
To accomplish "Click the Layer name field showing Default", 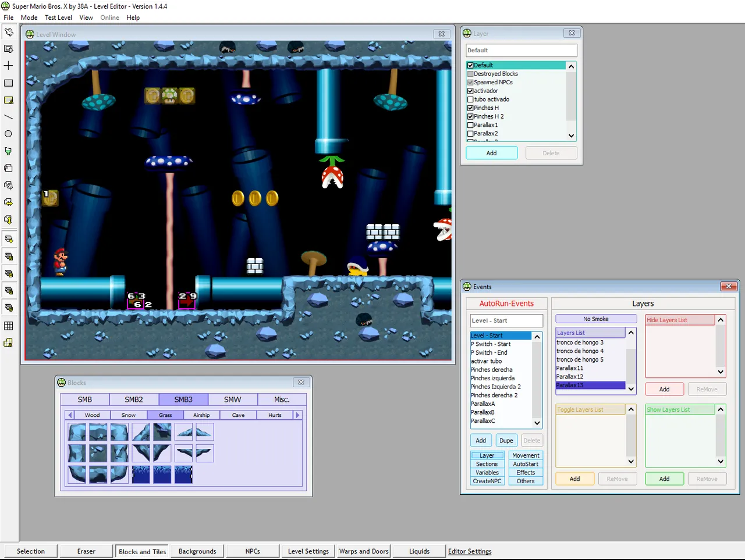I will [521, 50].
